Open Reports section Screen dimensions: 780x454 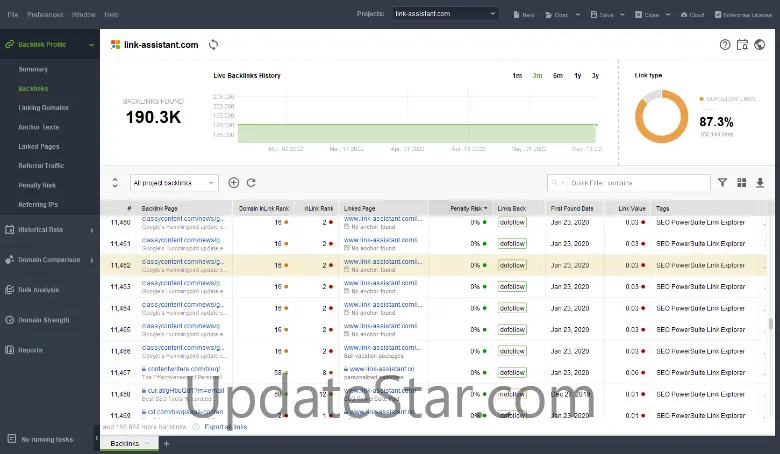point(50,350)
